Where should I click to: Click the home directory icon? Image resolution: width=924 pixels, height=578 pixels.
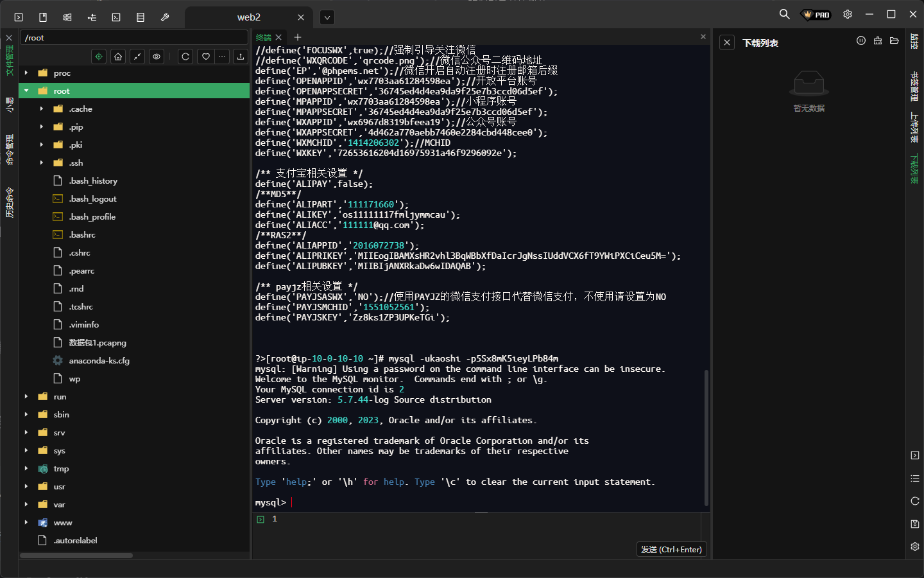(x=118, y=57)
